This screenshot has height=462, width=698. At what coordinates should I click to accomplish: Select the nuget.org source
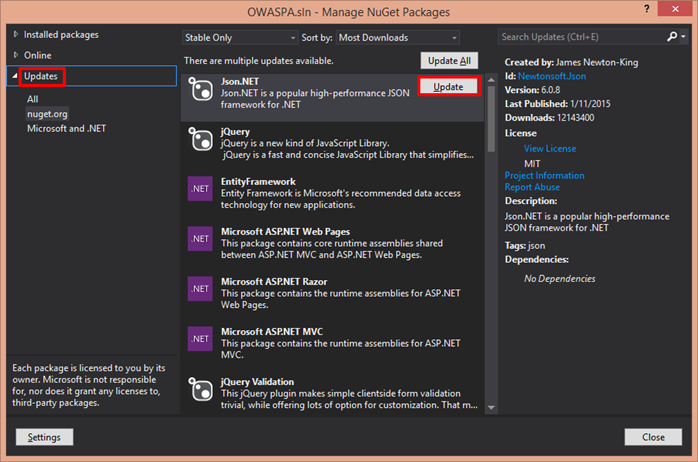pos(47,114)
